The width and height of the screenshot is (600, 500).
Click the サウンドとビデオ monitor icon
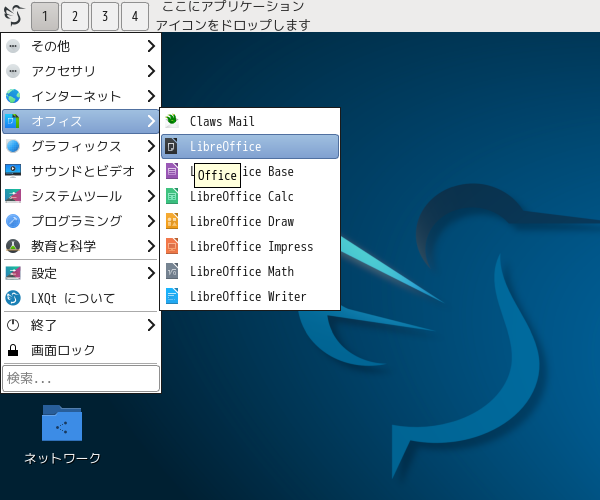(13, 171)
